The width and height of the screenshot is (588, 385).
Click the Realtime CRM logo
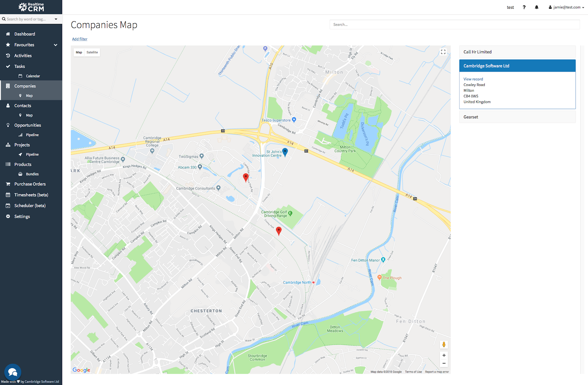[31, 7]
